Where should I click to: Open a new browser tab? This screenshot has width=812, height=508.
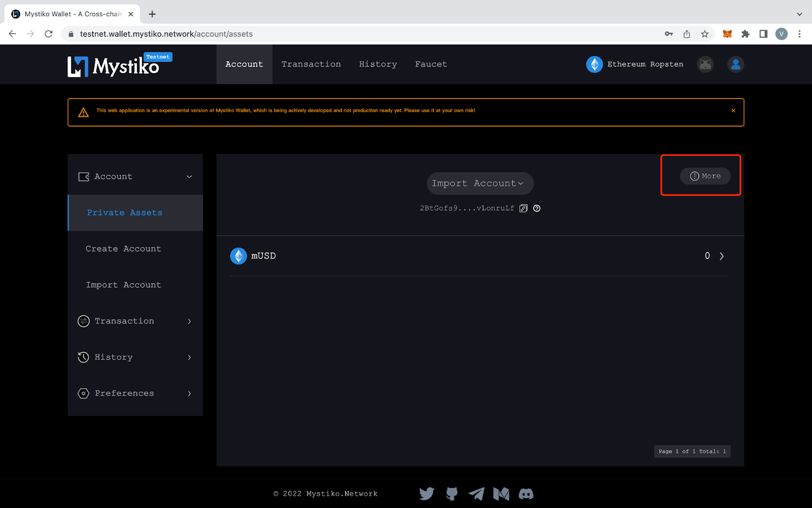(152, 14)
